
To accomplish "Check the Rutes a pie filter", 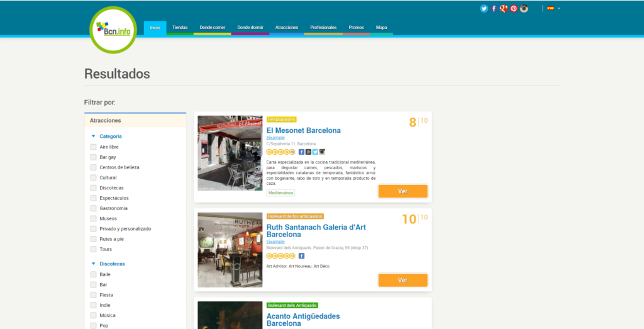I will click(93, 239).
